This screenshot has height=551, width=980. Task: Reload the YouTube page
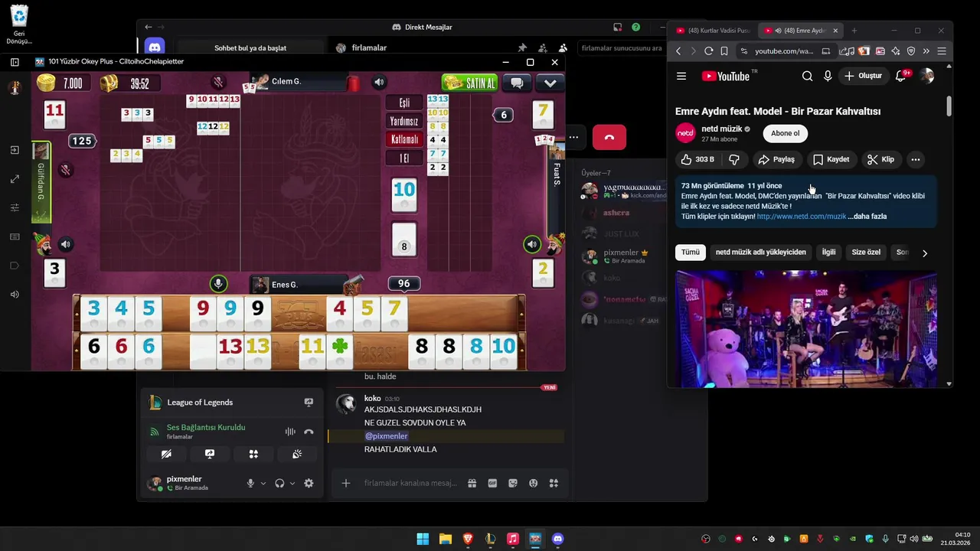click(708, 51)
